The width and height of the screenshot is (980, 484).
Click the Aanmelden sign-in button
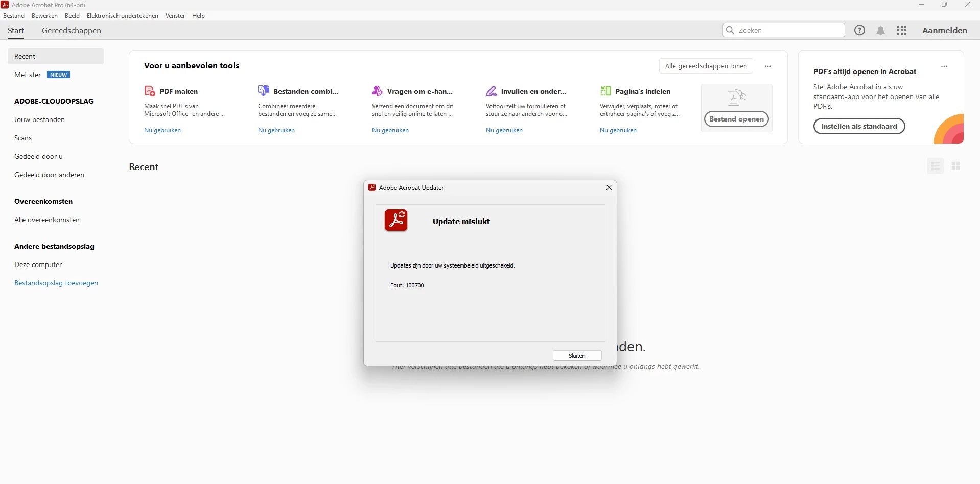coord(945,30)
